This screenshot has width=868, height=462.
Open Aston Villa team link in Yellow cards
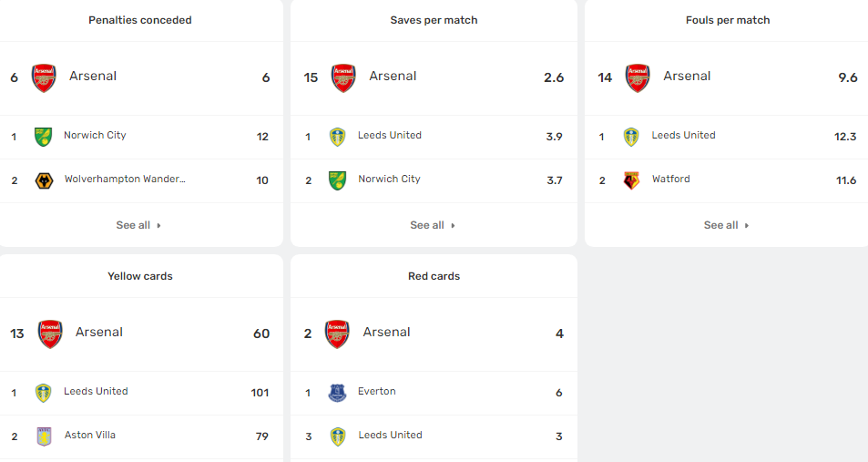(89, 435)
